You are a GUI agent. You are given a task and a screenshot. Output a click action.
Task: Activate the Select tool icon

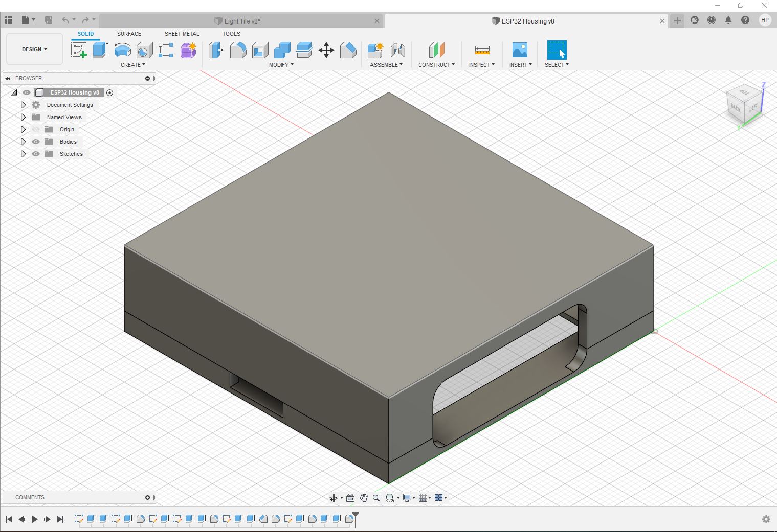tap(557, 50)
